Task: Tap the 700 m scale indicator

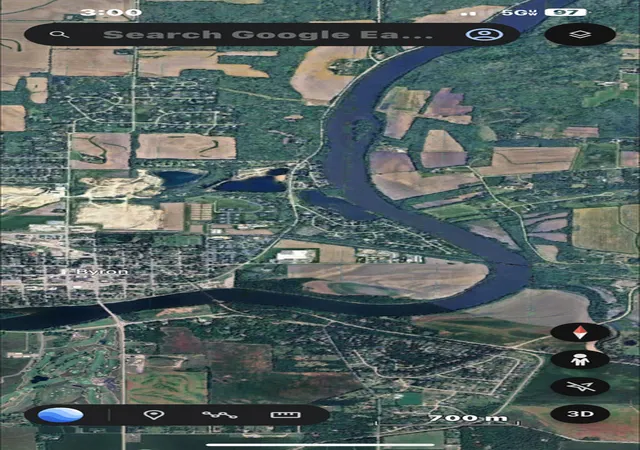Action: pos(468,418)
